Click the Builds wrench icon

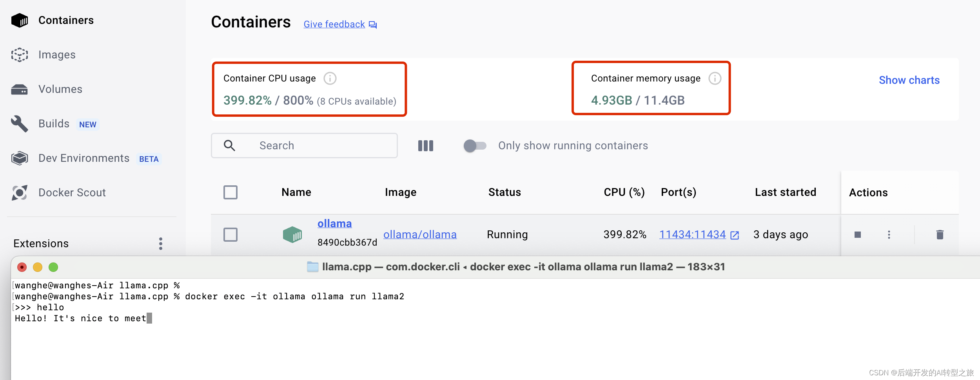(x=20, y=124)
